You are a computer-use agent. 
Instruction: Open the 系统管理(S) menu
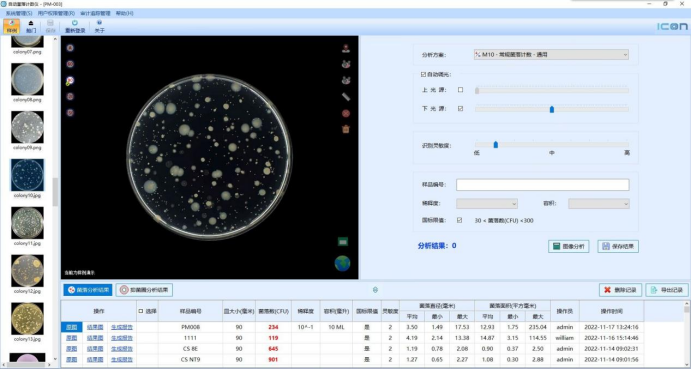(19, 13)
